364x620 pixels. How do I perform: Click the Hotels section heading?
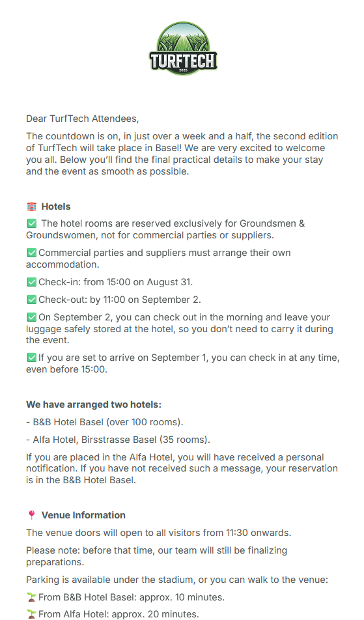tap(56, 206)
